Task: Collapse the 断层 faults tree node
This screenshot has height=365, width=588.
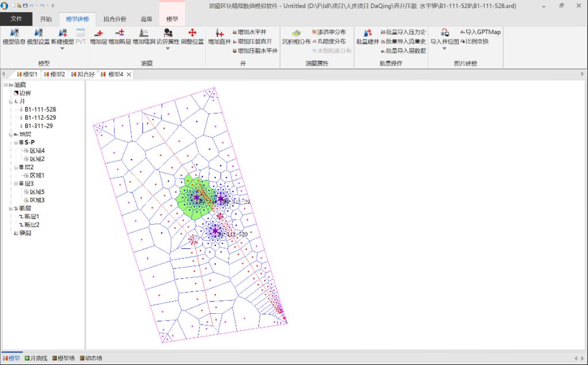Action: pos(10,209)
